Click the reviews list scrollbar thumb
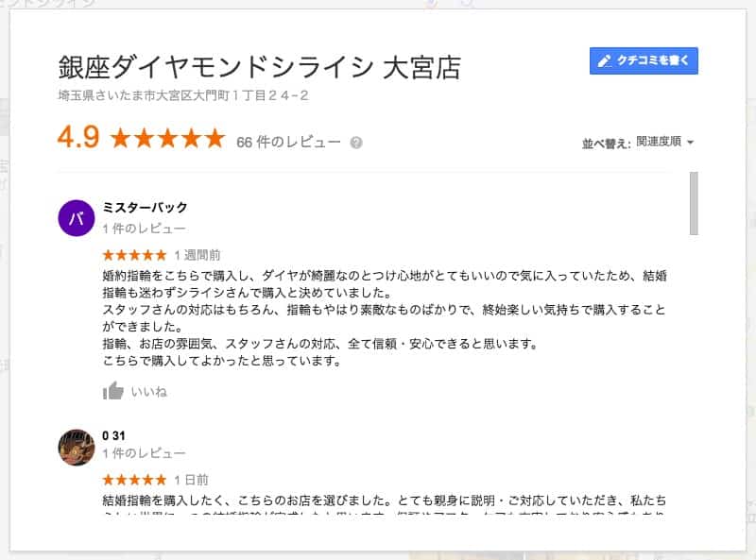Image resolution: width=756 pixels, height=560 pixels. pos(694,203)
